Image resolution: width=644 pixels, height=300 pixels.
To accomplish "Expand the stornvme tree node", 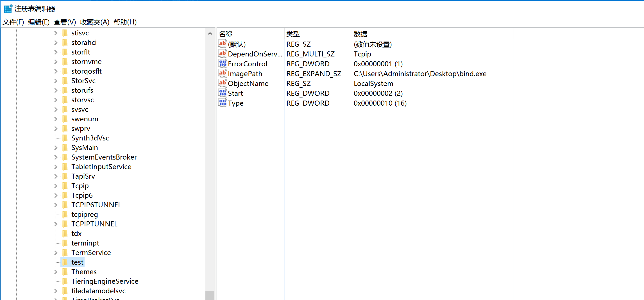I will click(x=56, y=62).
